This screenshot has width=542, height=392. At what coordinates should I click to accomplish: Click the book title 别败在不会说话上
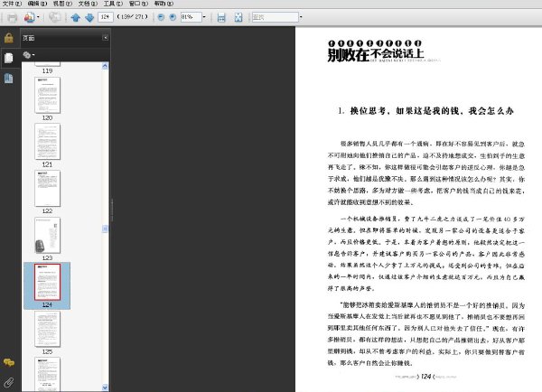(x=376, y=54)
